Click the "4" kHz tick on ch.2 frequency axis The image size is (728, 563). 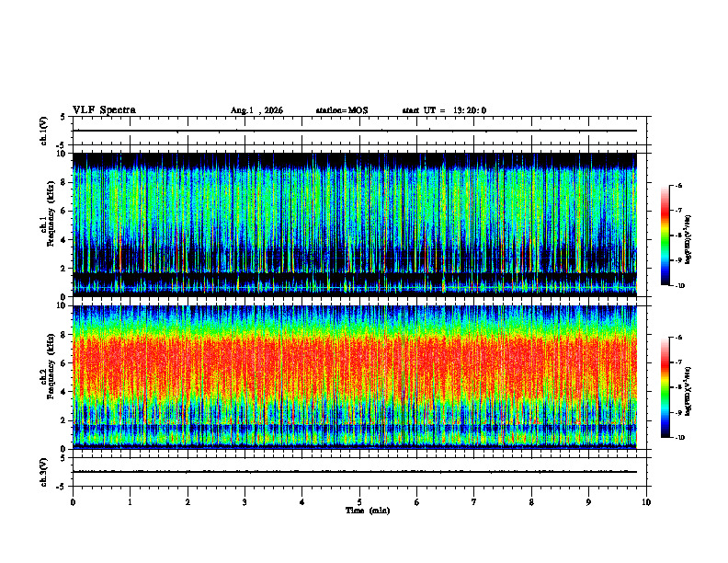65,392
